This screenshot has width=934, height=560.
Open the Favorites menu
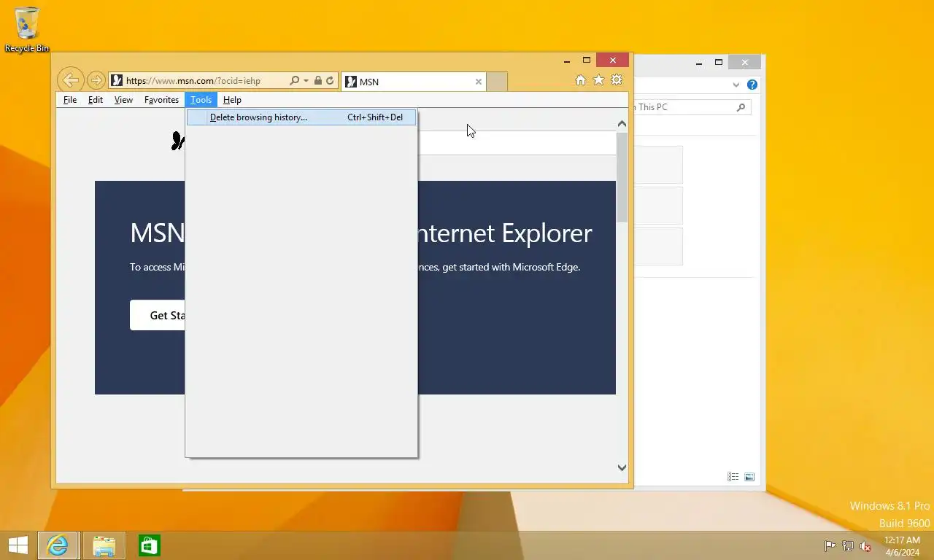tap(161, 100)
